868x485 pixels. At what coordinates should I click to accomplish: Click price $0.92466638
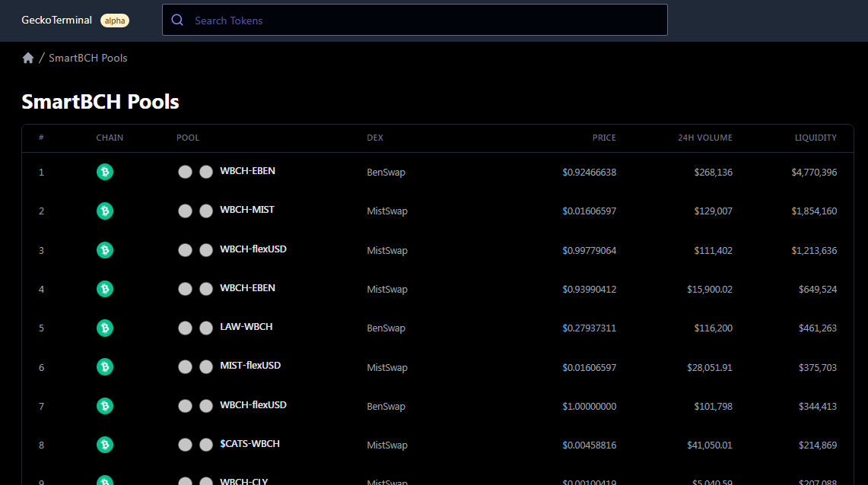pyautogui.click(x=589, y=172)
